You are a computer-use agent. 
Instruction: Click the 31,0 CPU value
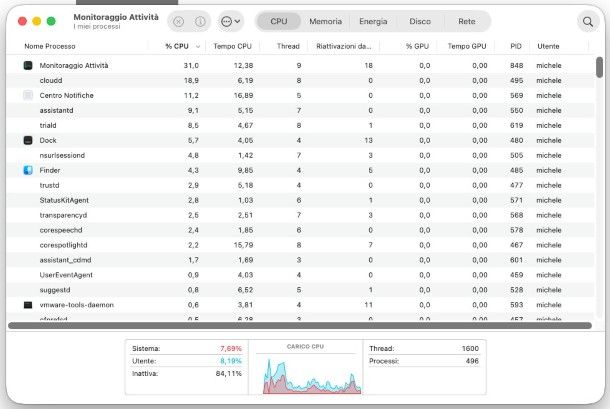pos(191,65)
